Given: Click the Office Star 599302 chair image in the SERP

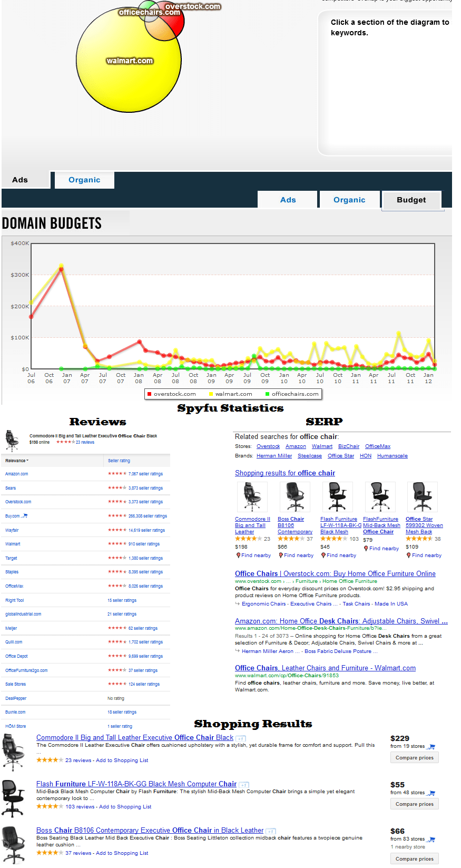Looking at the screenshot, I should click(422, 497).
